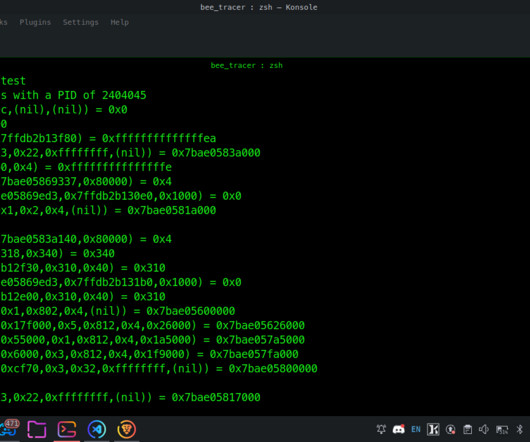Open the file manager folder icon in taskbar

point(37,429)
